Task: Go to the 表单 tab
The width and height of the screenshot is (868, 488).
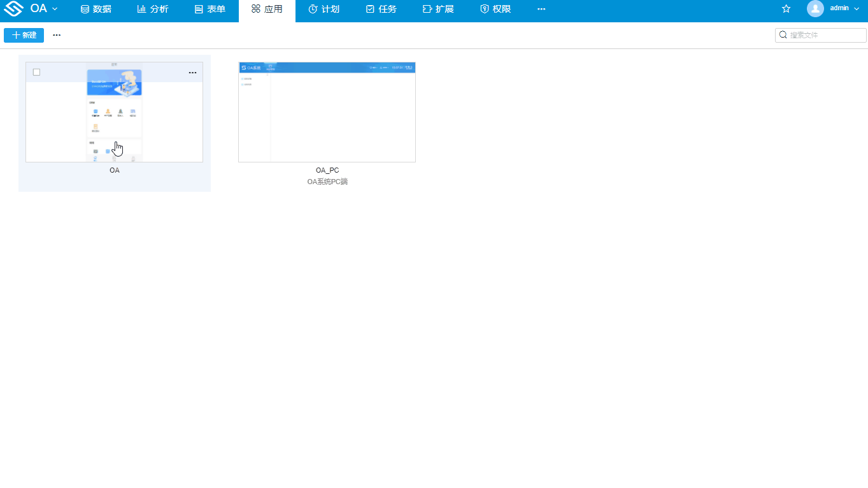Action: point(210,9)
